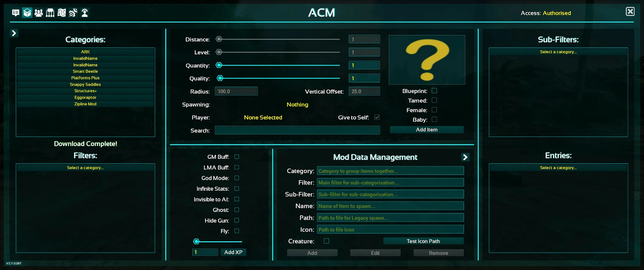Screen dimensions: 644x270
Task: Click the Search input field
Action: (297, 130)
